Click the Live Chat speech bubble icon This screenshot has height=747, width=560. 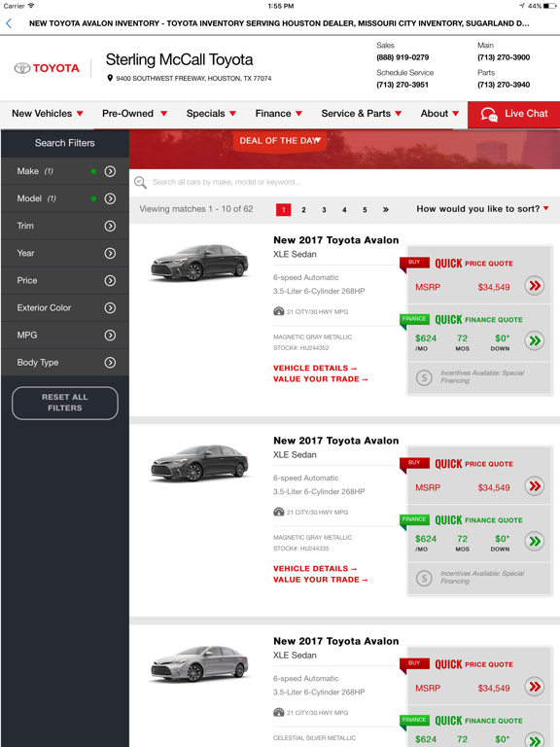[x=489, y=115]
